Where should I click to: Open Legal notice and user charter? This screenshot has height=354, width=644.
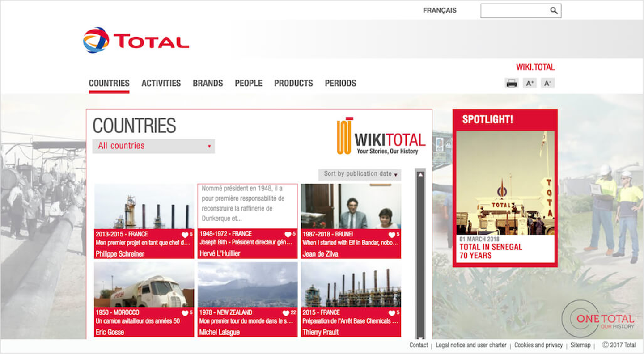(471, 345)
